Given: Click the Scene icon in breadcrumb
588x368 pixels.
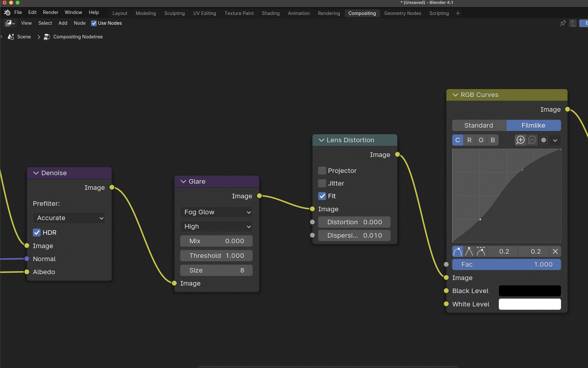Looking at the screenshot, I should [11, 37].
